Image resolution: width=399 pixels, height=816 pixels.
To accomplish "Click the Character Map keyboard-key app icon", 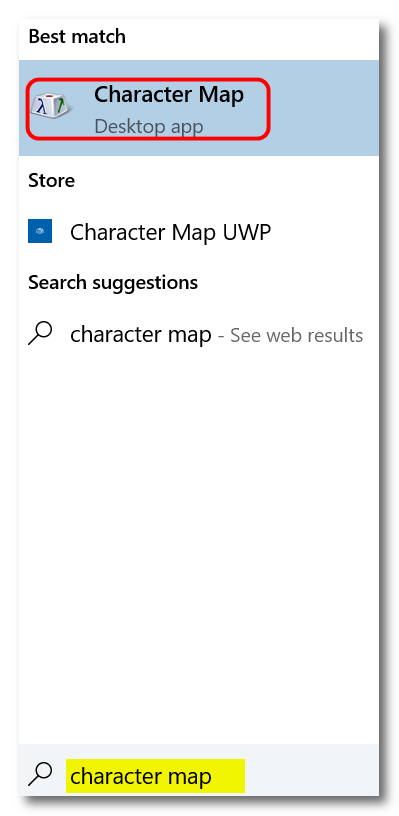I will 50,106.
